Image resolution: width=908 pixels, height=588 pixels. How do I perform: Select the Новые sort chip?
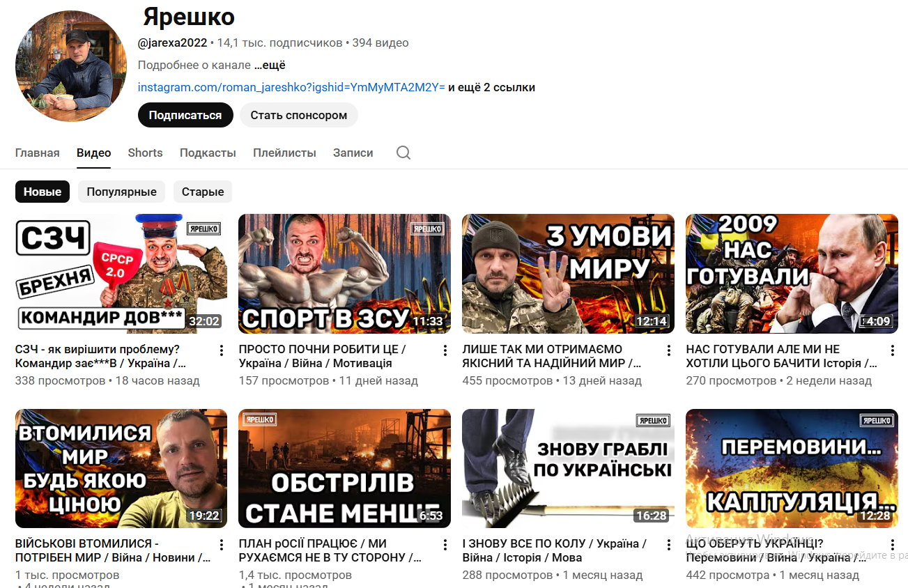point(43,192)
